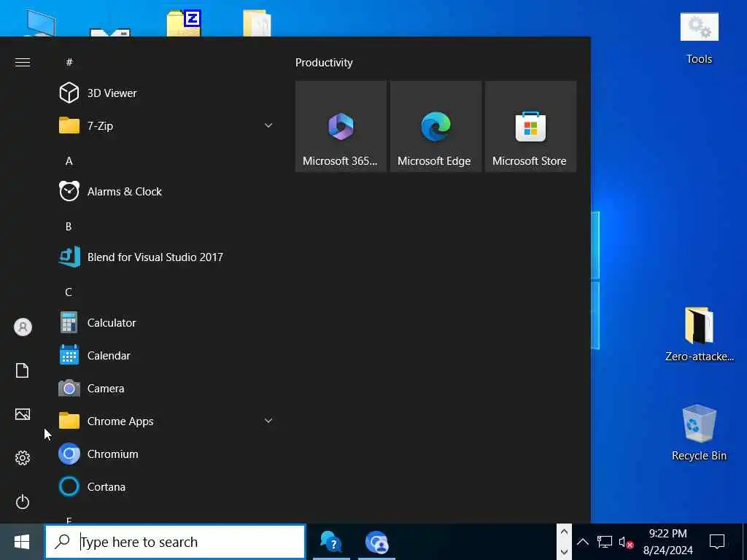
Task: Expand the 7-Zip folder chevron
Action: [268, 125]
